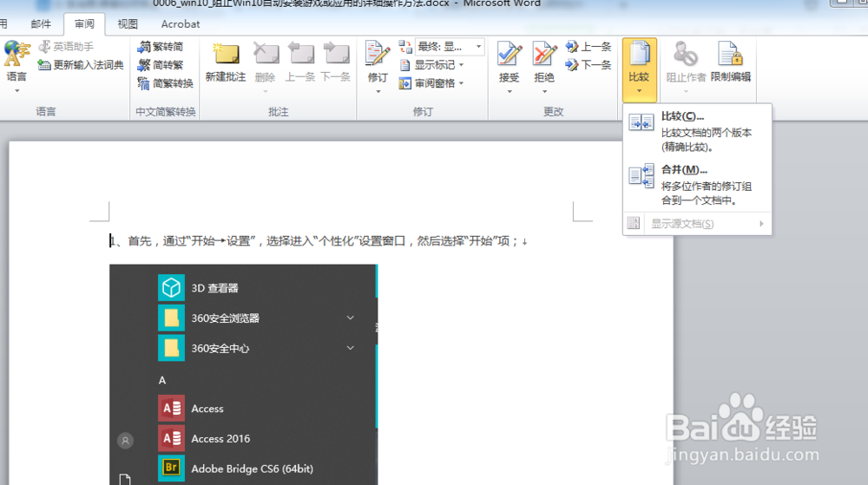
Task: Click 3D 查看器 label text
Action: click(214, 288)
